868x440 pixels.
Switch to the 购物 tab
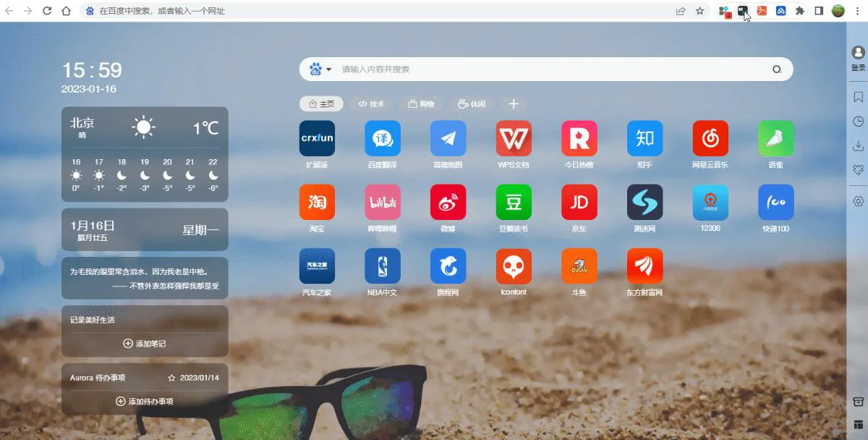(x=421, y=104)
